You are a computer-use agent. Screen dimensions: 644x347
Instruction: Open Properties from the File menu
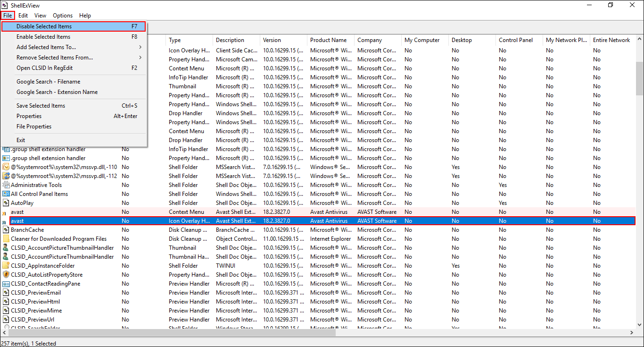pos(74,116)
